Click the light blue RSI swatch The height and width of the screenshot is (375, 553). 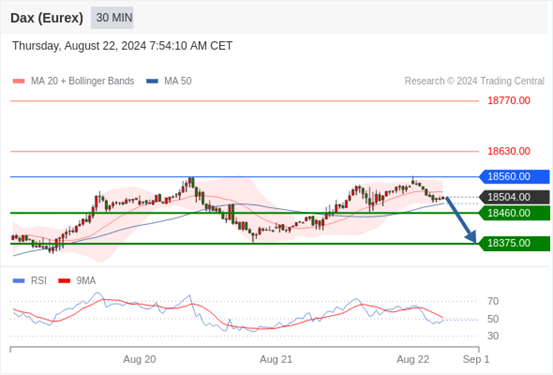click(19, 281)
